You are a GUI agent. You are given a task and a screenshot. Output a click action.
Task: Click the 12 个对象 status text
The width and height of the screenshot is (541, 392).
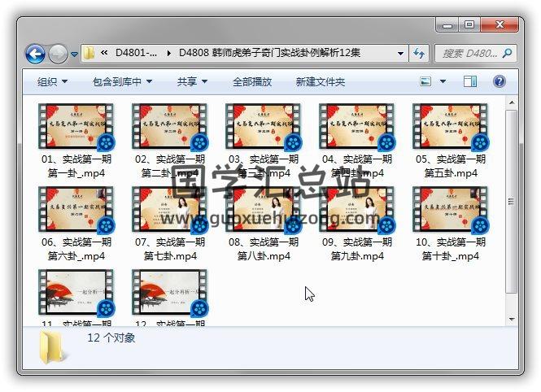(111, 338)
